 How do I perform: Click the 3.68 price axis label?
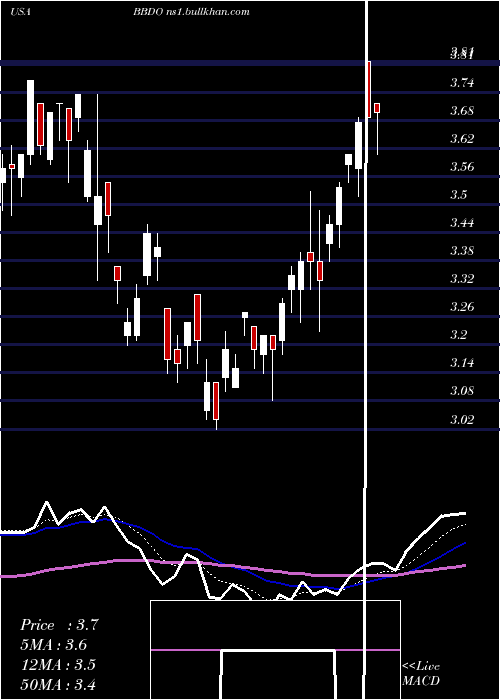tap(462, 111)
